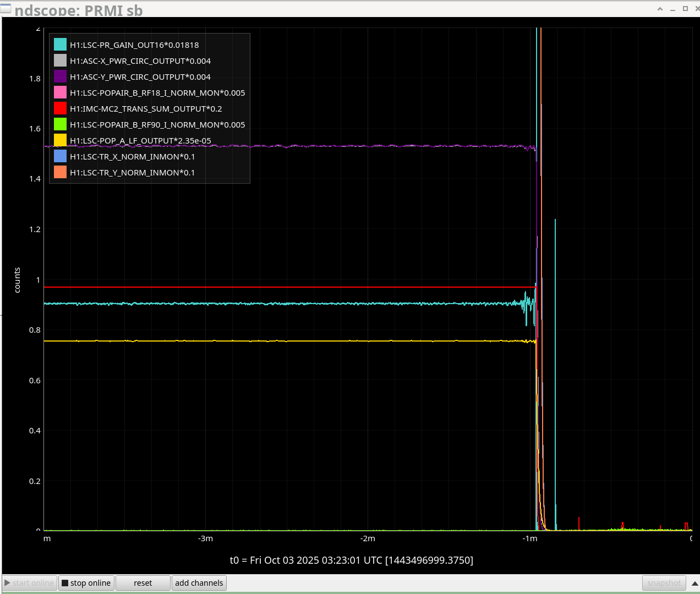Image resolution: width=700 pixels, height=594 pixels.
Task: Click the orange LSC-TR_Y_NORM_INMON legend label
Action: coord(132,173)
